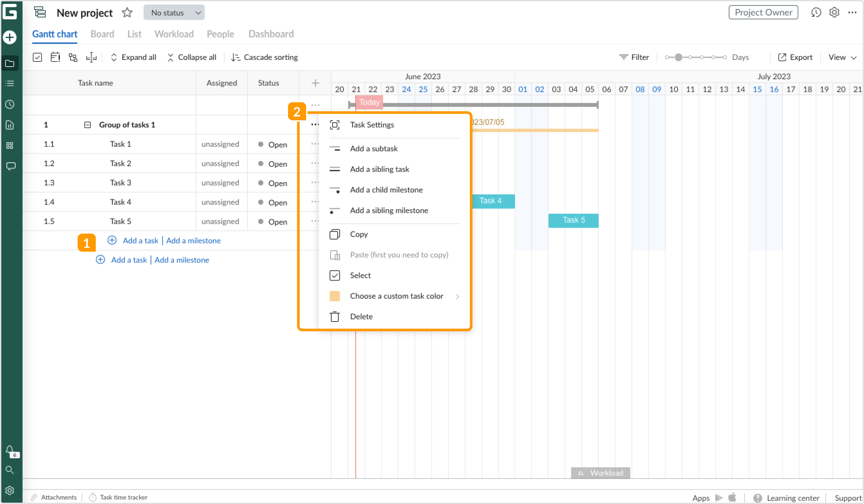Open the View dropdown
This screenshot has height=504, width=864.
coord(842,57)
